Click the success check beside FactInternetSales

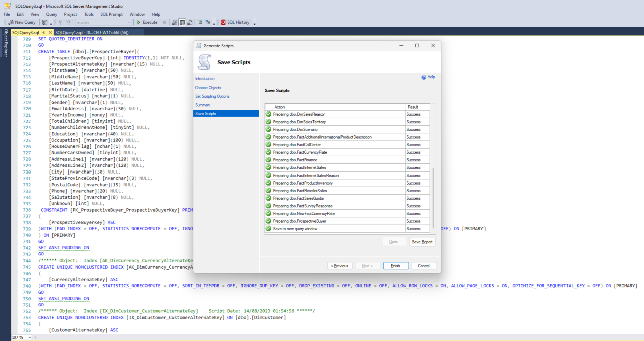coord(268,167)
